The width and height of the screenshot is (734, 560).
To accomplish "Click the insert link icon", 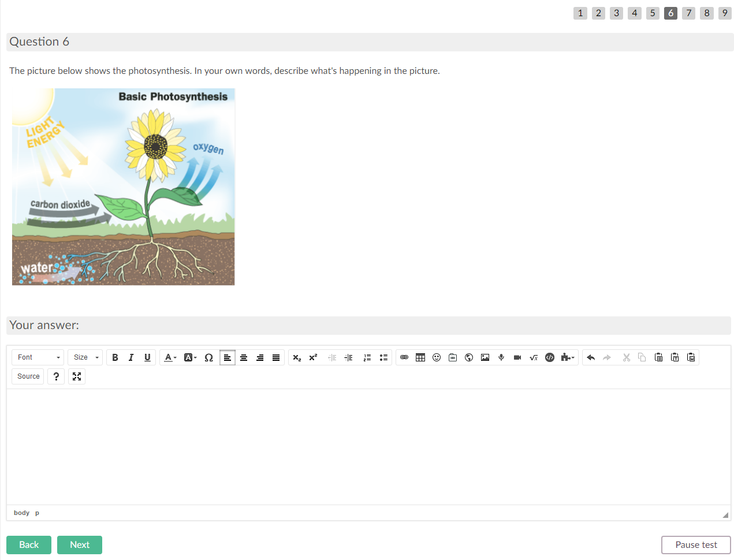I will click(x=404, y=357).
